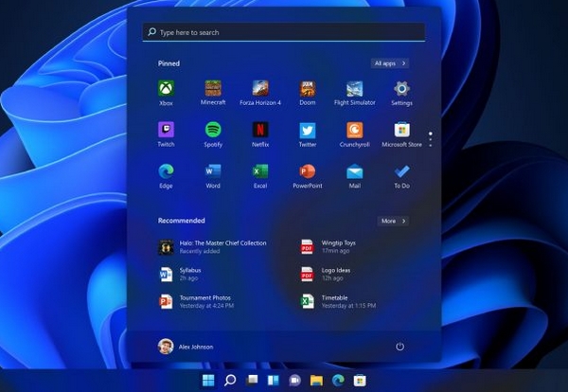Screen dimensions: 568x392
Task: Launch PowerPoint
Action: click(308, 176)
